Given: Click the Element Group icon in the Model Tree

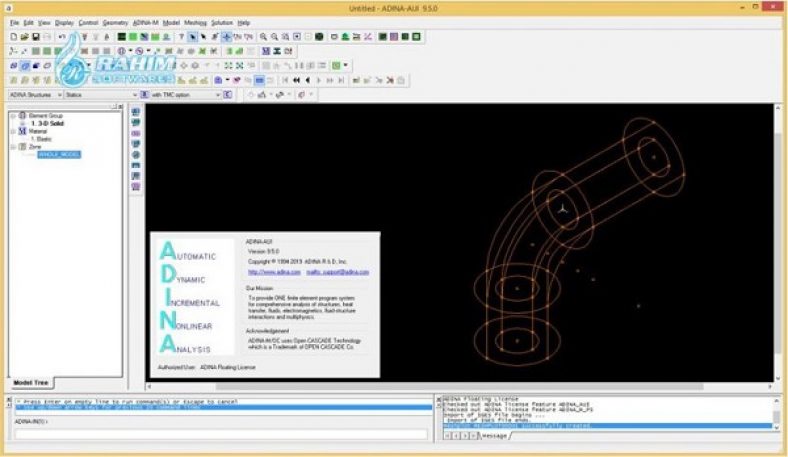Looking at the screenshot, I should [x=22, y=116].
